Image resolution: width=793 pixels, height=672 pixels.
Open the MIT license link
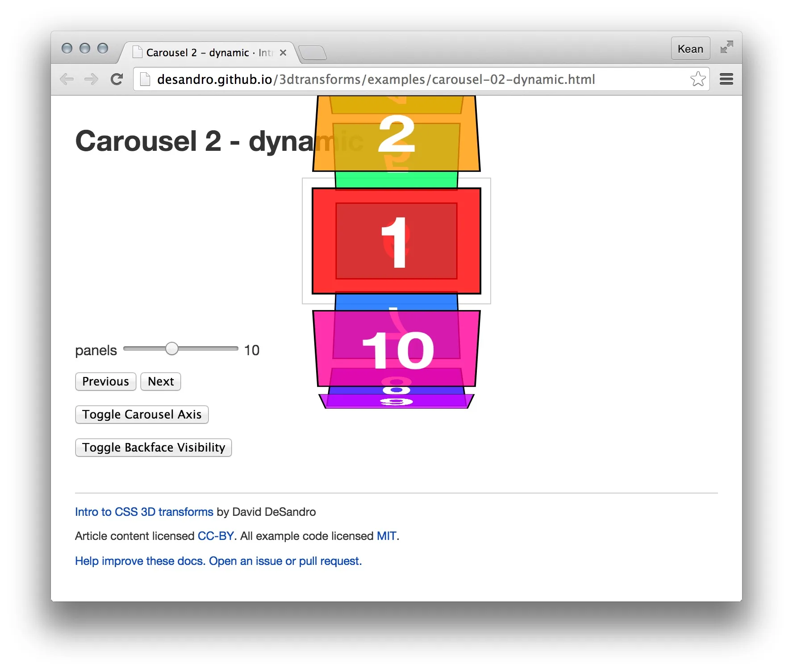(x=387, y=536)
